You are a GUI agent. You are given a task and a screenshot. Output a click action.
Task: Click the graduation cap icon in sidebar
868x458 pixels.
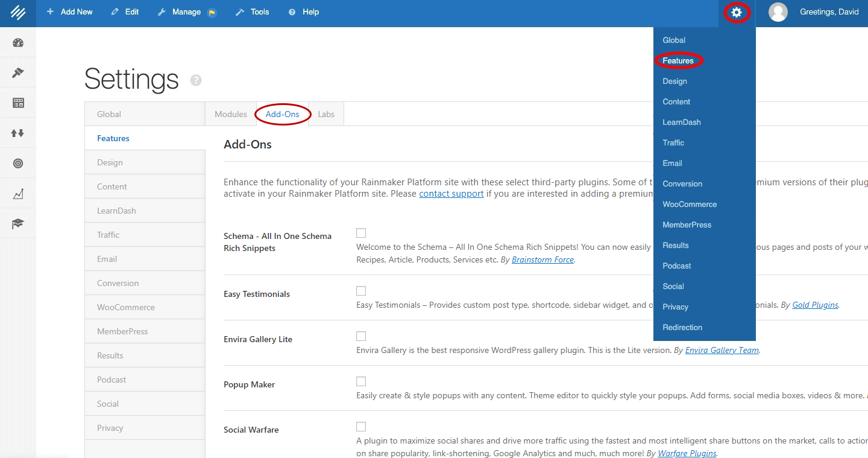pyautogui.click(x=18, y=224)
